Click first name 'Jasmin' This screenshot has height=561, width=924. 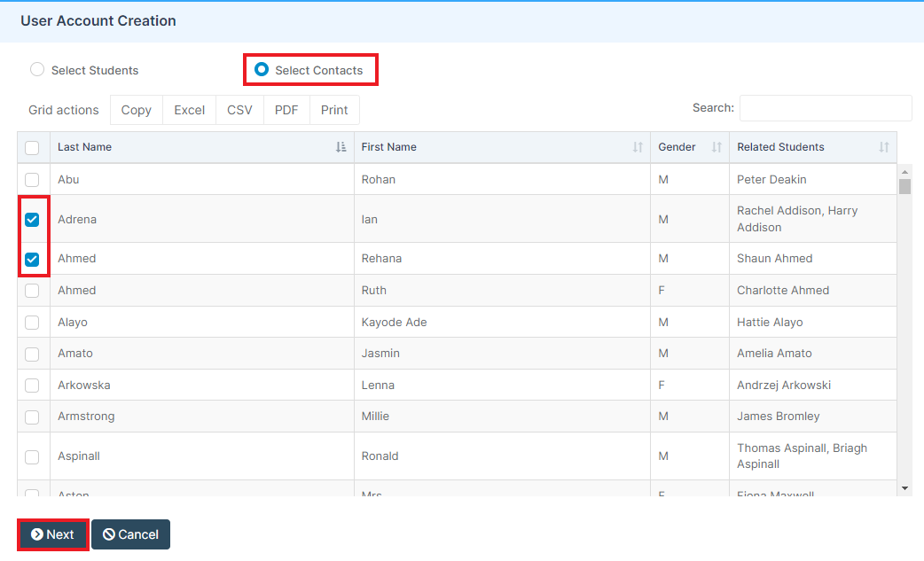tap(380, 354)
